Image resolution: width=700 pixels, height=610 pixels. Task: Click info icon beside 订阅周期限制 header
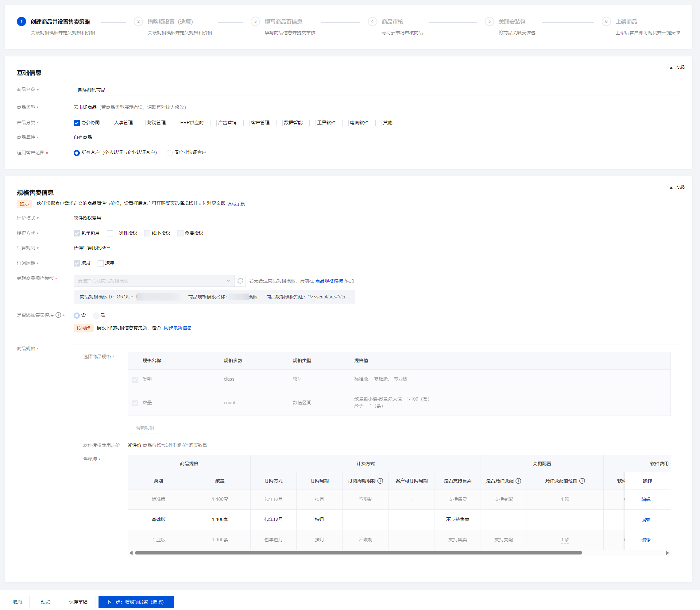(x=380, y=481)
